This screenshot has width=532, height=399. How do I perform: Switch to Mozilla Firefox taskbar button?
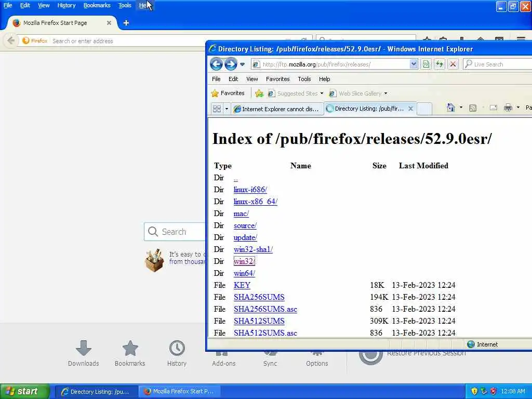[x=180, y=392]
